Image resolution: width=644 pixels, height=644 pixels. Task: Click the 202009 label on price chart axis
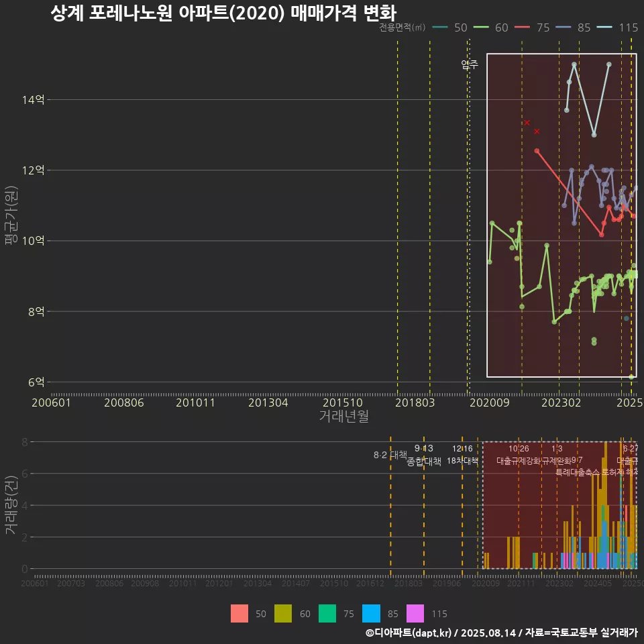coord(490,402)
